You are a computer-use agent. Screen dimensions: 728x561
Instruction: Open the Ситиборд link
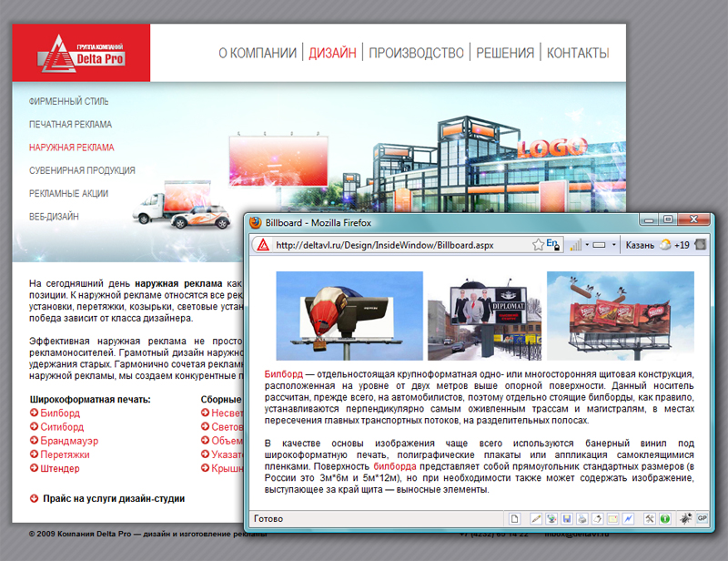61,426
